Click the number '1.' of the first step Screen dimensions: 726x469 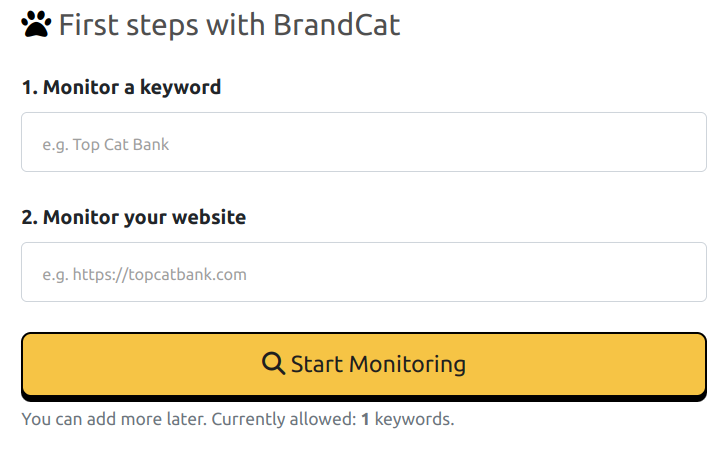[30, 88]
